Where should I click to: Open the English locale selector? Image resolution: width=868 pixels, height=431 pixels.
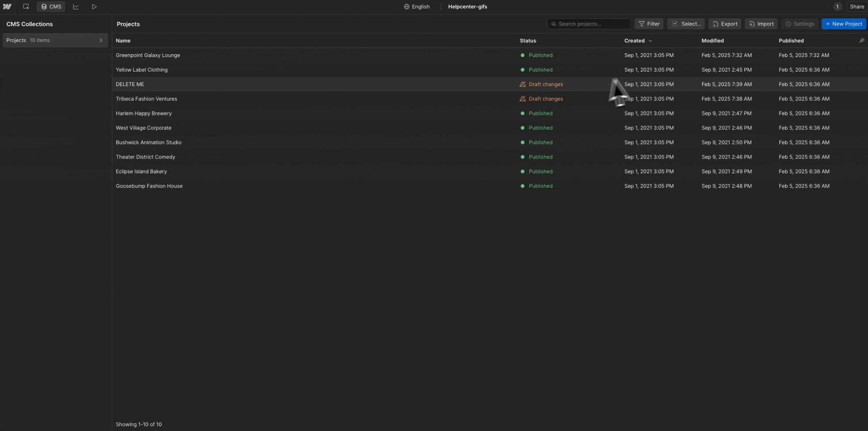point(417,7)
